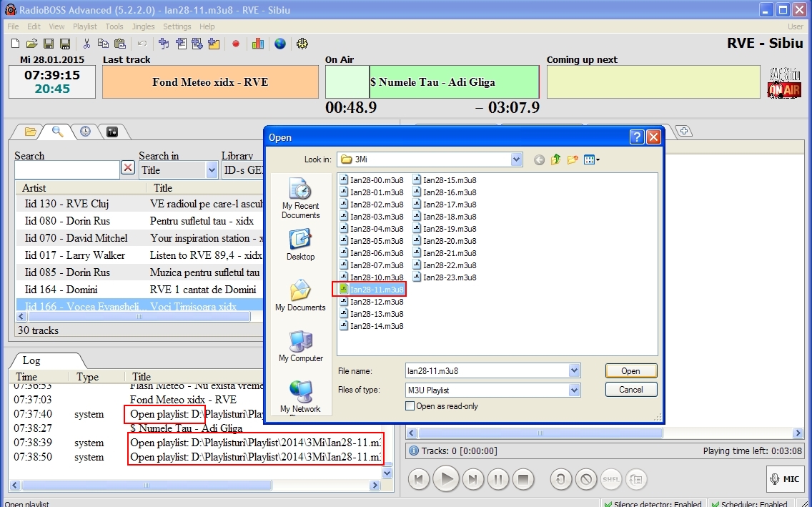The height and width of the screenshot is (507, 812).
Task: Start recording with the red dot icon
Action: pyautogui.click(x=236, y=44)
